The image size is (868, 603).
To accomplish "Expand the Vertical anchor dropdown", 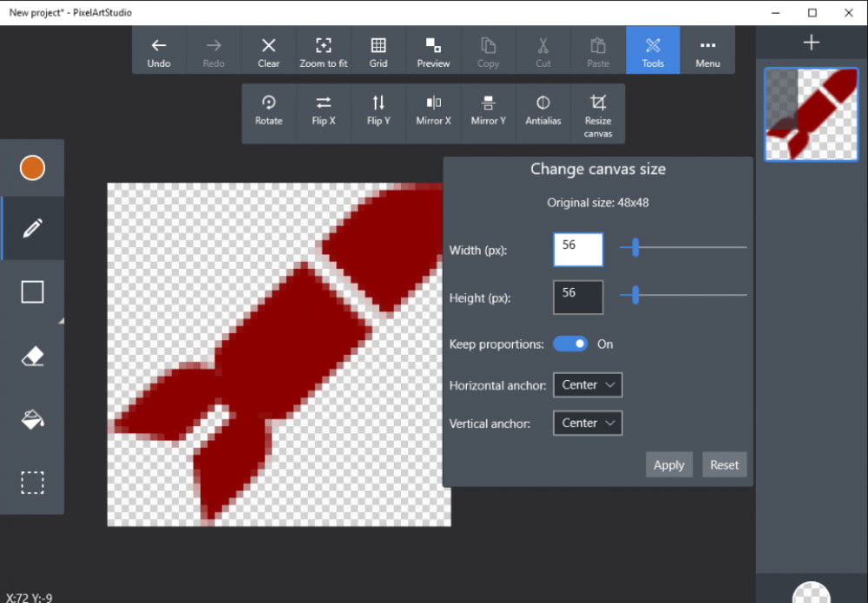I will 588,423.
